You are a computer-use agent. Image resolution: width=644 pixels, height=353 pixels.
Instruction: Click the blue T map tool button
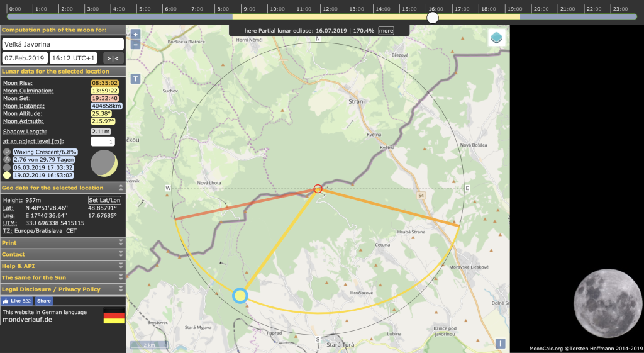click(135, 79)
